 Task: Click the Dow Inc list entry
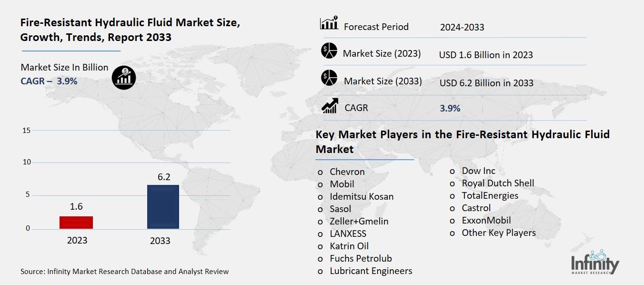478,171
